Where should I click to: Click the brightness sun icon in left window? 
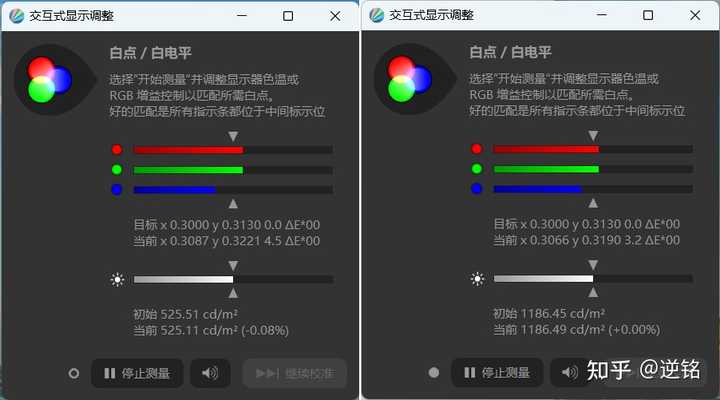(x=118, y=279)
